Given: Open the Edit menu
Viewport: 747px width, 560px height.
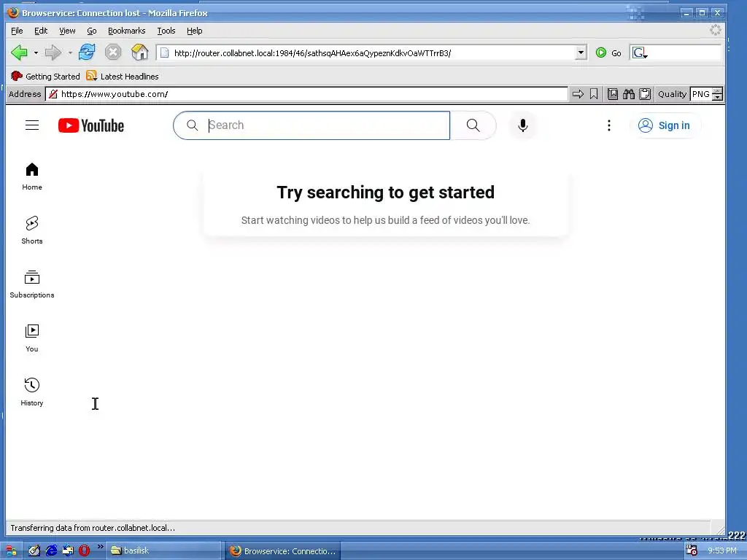Looking at the screenshot, I should click(x=41, y=31).
